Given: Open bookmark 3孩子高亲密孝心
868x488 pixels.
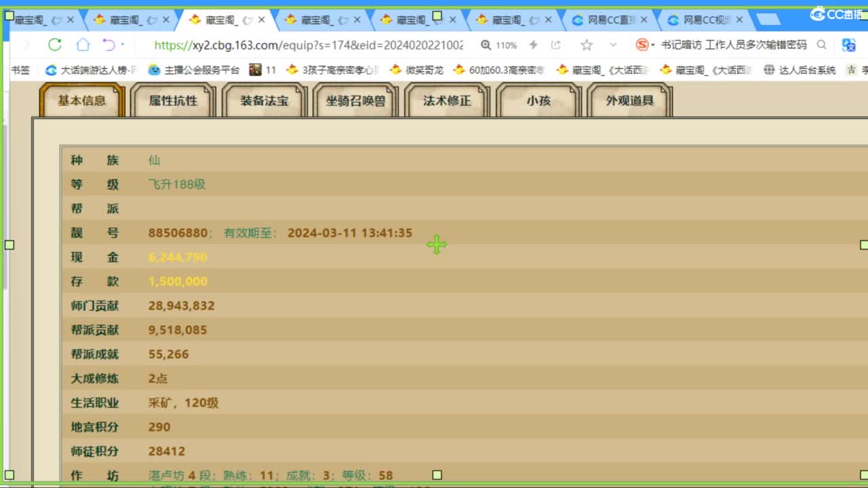Looking at the screenshot, I should pyautogui.click(x=332, y=69).
